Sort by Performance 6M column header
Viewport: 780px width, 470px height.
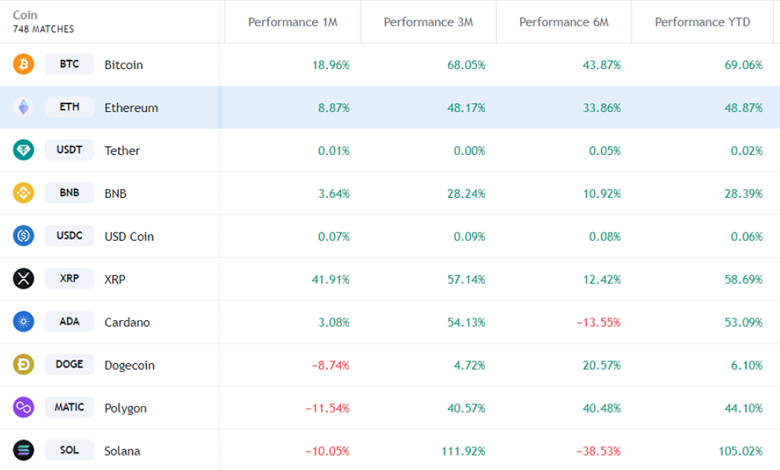point(563,22)
